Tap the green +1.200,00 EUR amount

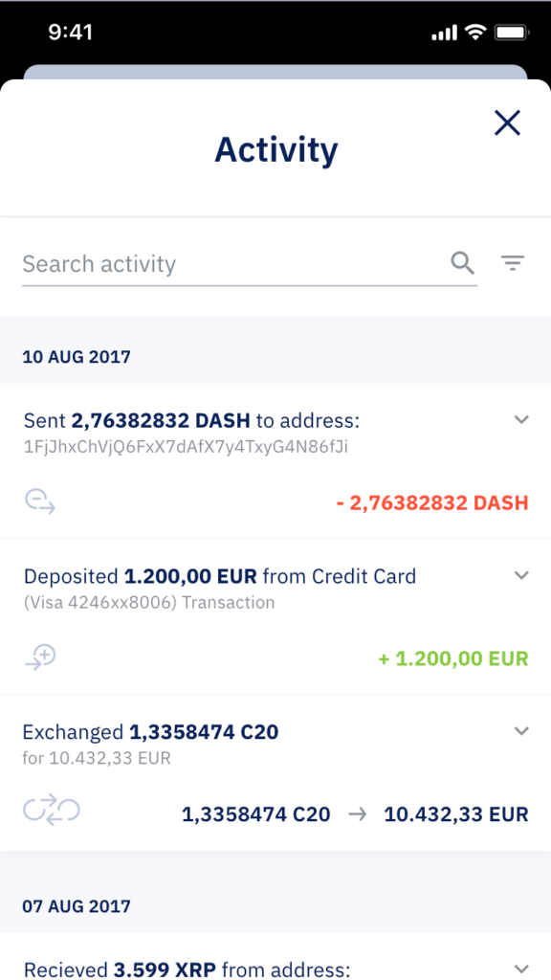[x=453, y=658]
